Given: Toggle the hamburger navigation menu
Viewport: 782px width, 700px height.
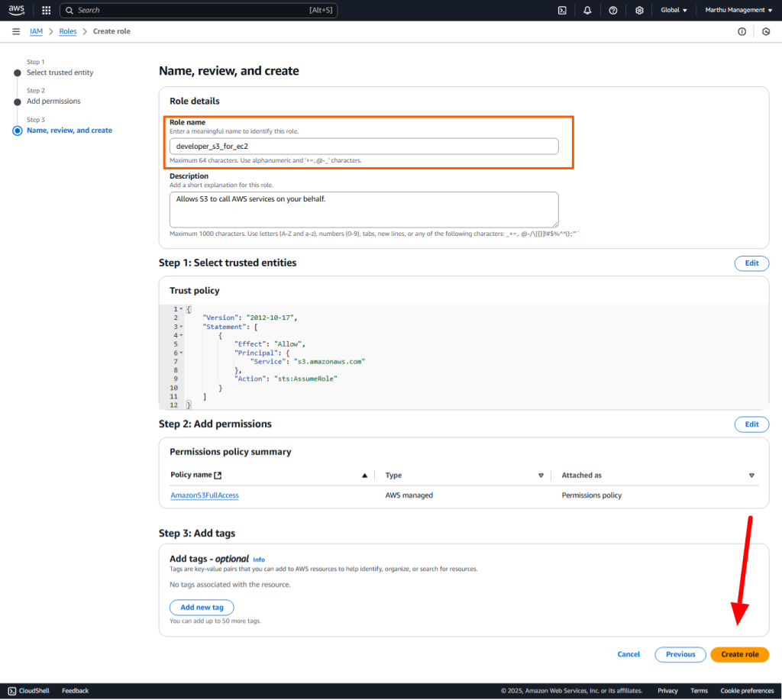Looking at the screenshot, I should 16,31.
